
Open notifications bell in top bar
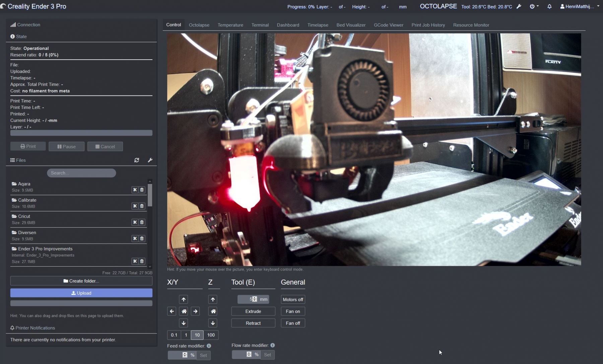point(549,6)
